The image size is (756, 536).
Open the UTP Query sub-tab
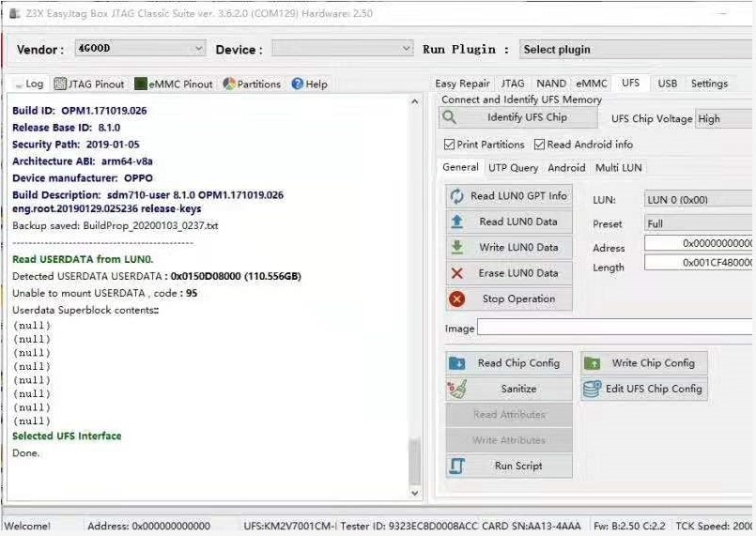[513, 168]
